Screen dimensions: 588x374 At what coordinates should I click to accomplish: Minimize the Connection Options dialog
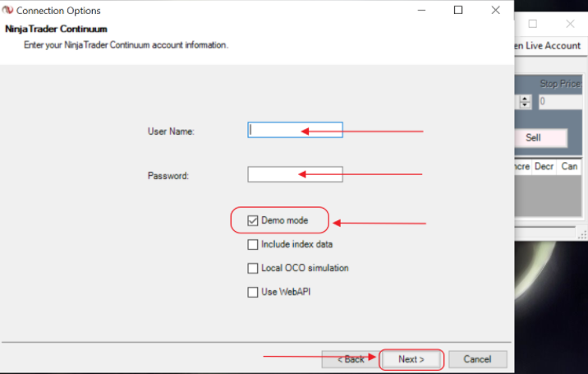(420, 11)
